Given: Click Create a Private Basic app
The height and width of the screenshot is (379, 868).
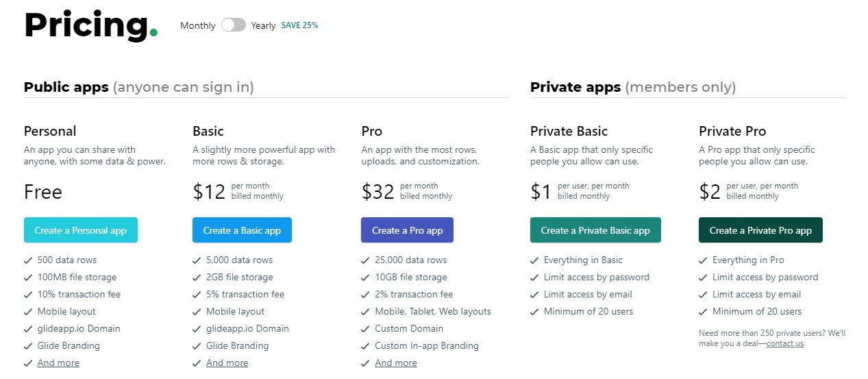Looking at the screenshot, I should (595, 230).
